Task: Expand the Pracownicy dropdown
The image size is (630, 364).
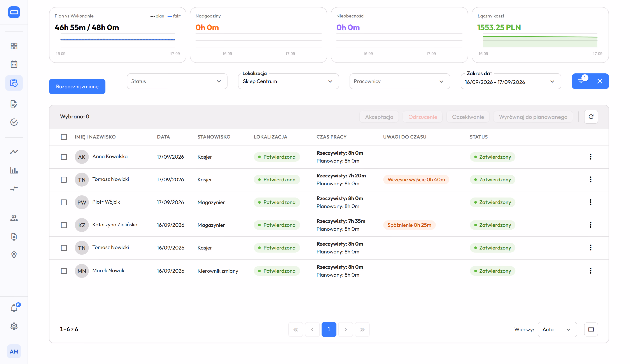Action: [x=400, y=81]
